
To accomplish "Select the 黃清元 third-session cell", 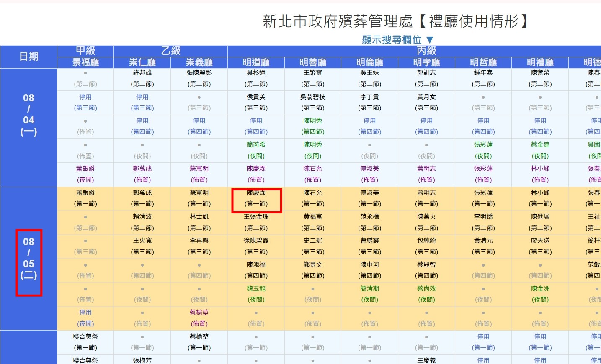I will click(x=483, y=246).
